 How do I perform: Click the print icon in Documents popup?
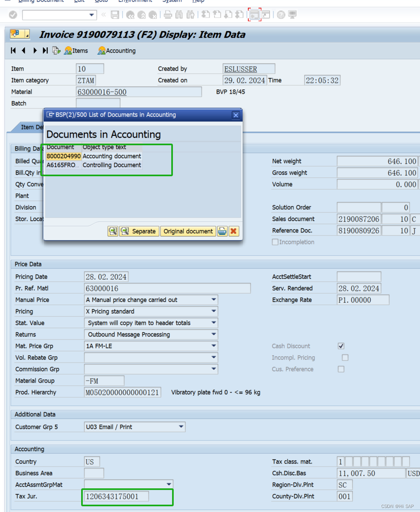pos(222,231)
